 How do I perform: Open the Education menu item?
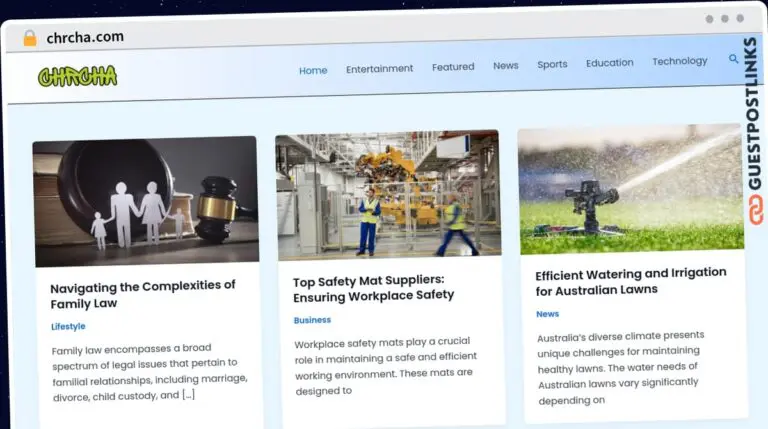pyautogui.click(x=609, y=63)
